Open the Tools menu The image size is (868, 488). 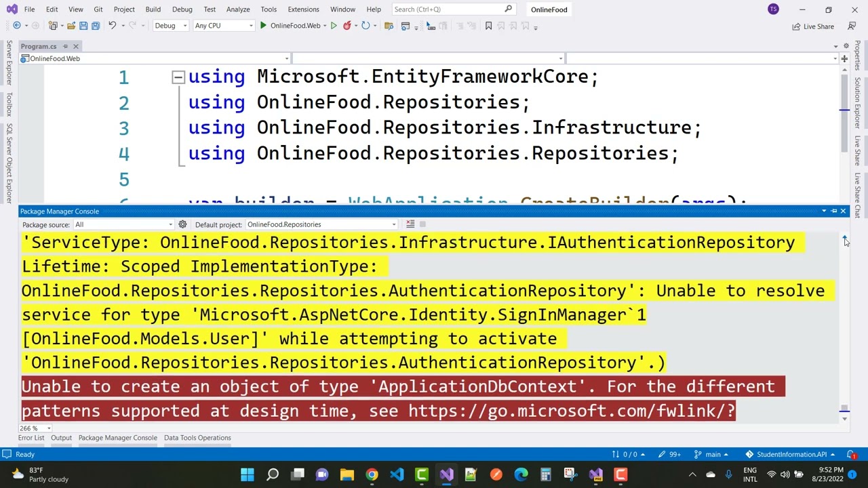tap(269, 9)
